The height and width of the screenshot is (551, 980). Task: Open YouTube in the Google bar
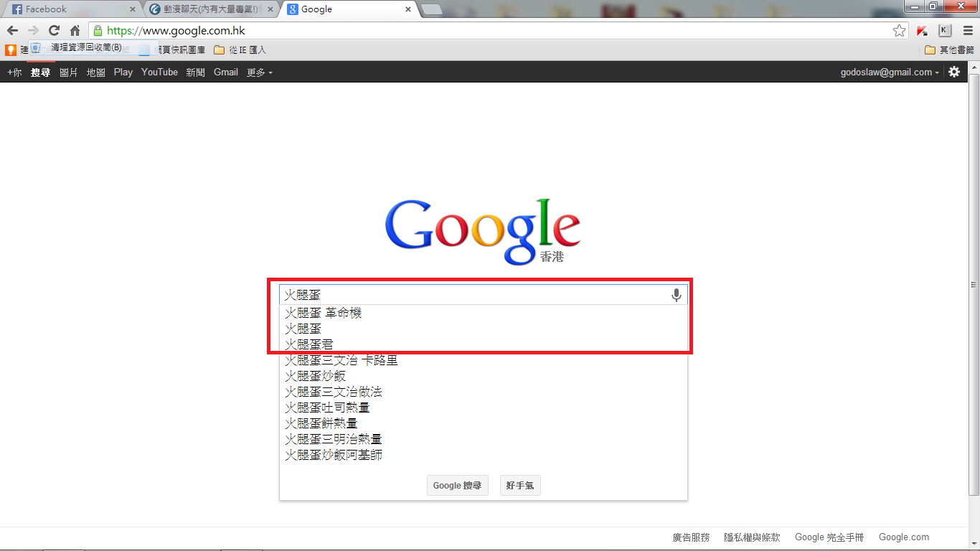point(159,72)
